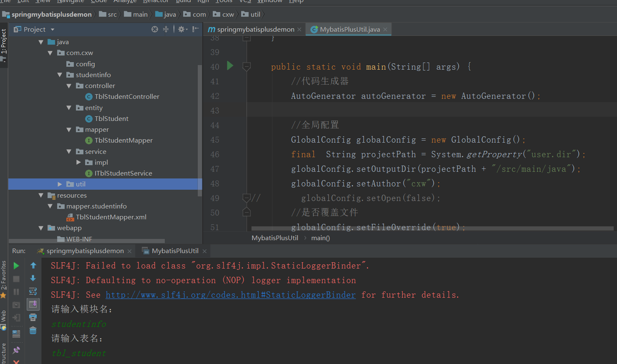Hide the Project tool window
Screen dimensions: 617x364
coord(195,29)
